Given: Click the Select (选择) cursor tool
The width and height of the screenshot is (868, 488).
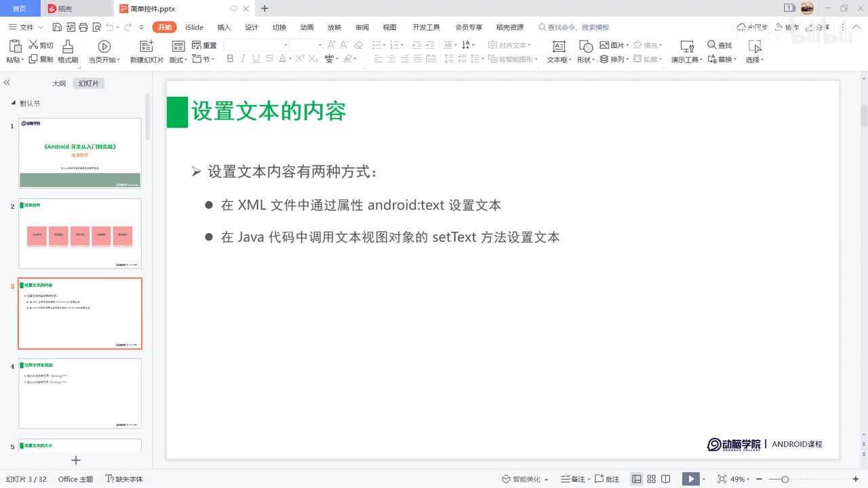Looking at the screenshot, I should [754, 52].
